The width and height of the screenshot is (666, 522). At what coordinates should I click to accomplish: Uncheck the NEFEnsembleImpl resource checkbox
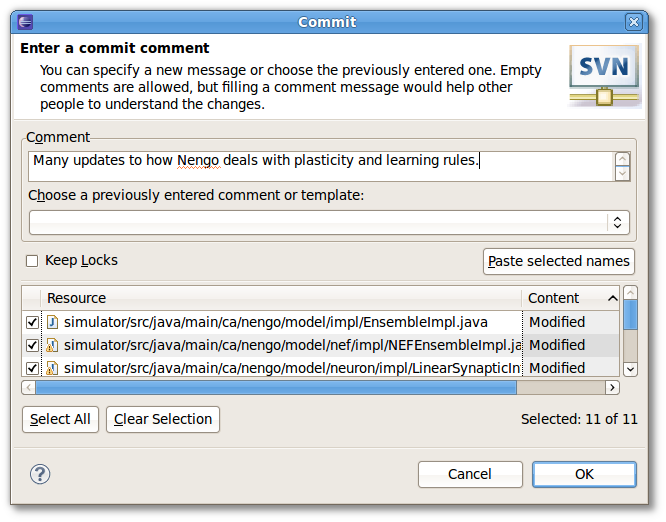click(32, 345)
